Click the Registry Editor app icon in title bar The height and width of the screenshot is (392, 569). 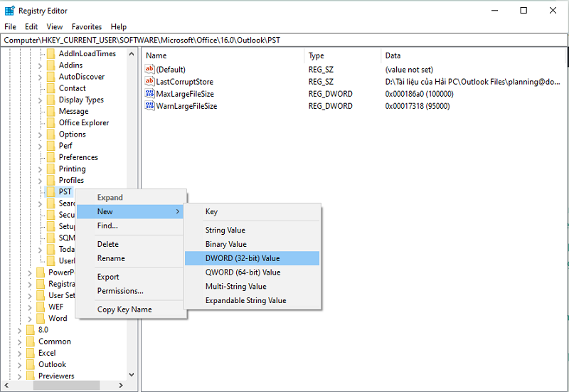10,11
